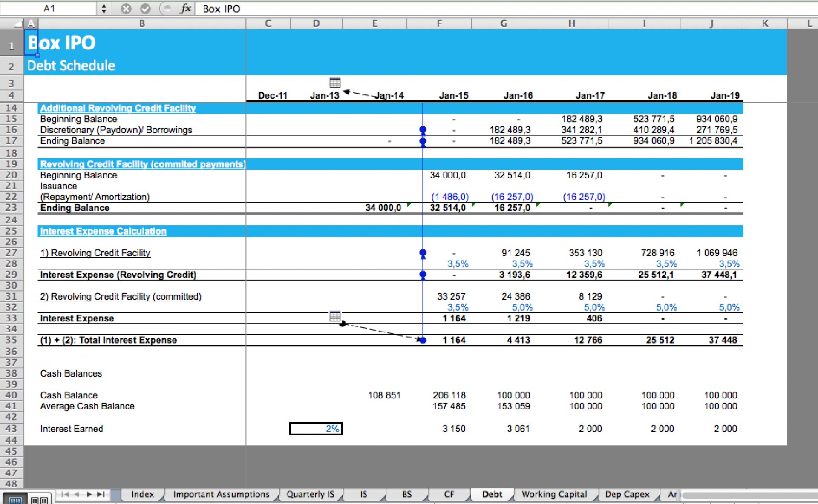
Task: Select row 14 header
Action: tap(12, 108)
